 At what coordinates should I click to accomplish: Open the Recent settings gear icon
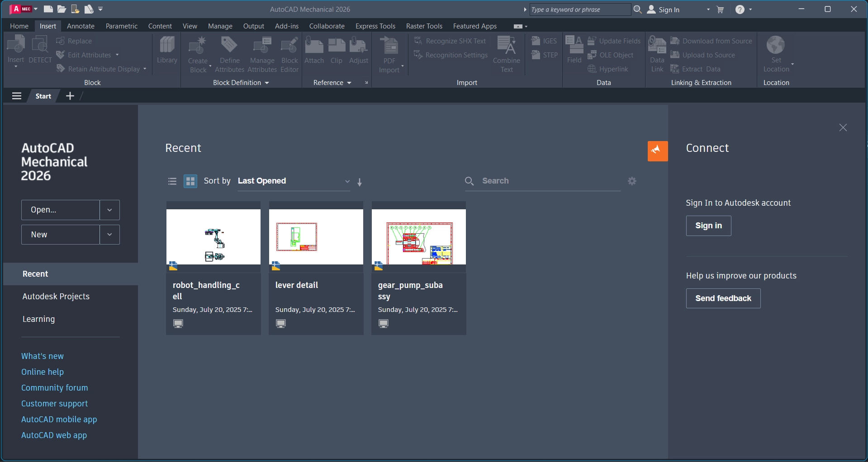632,181
